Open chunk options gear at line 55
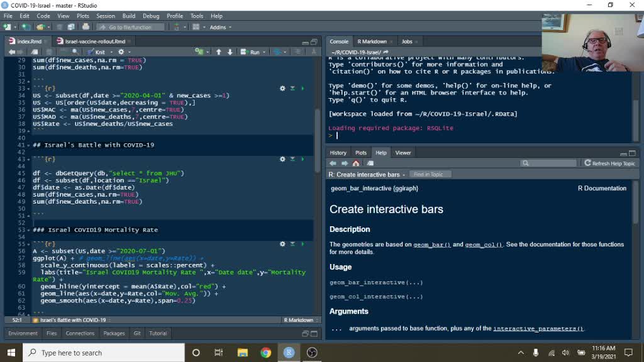 pos(282,244)
